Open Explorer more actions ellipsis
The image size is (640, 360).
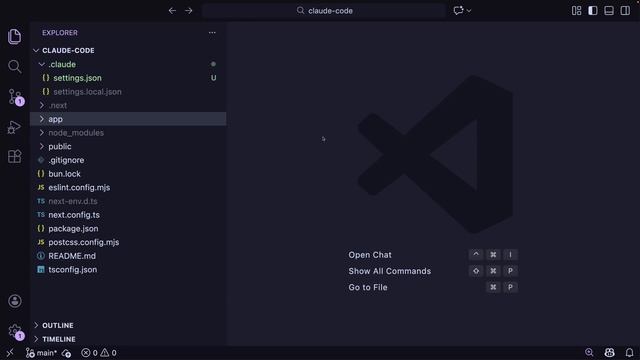[x=212, y=33]
